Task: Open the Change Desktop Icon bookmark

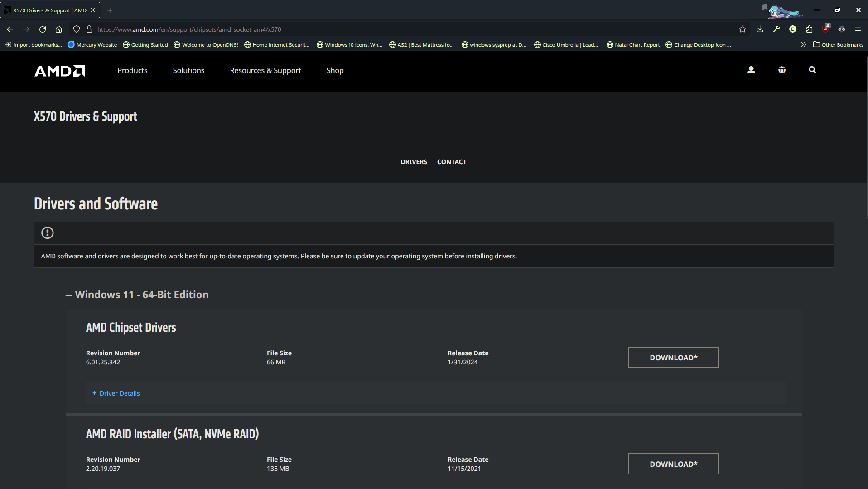Action: point(698,45)
